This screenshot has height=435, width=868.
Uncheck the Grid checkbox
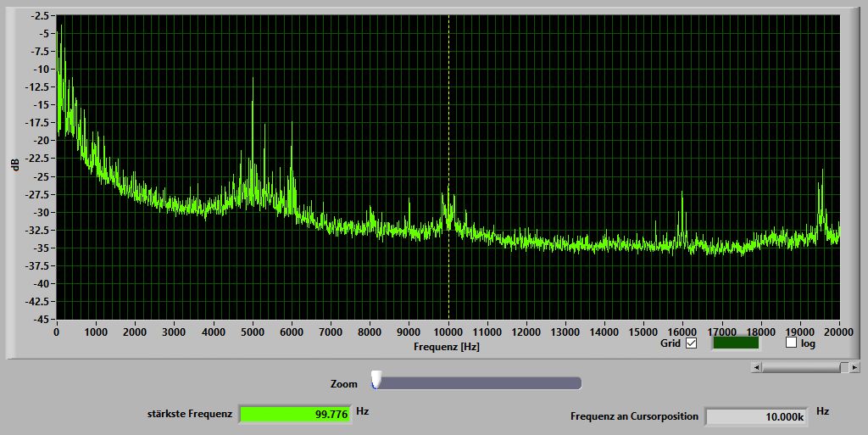691,343
